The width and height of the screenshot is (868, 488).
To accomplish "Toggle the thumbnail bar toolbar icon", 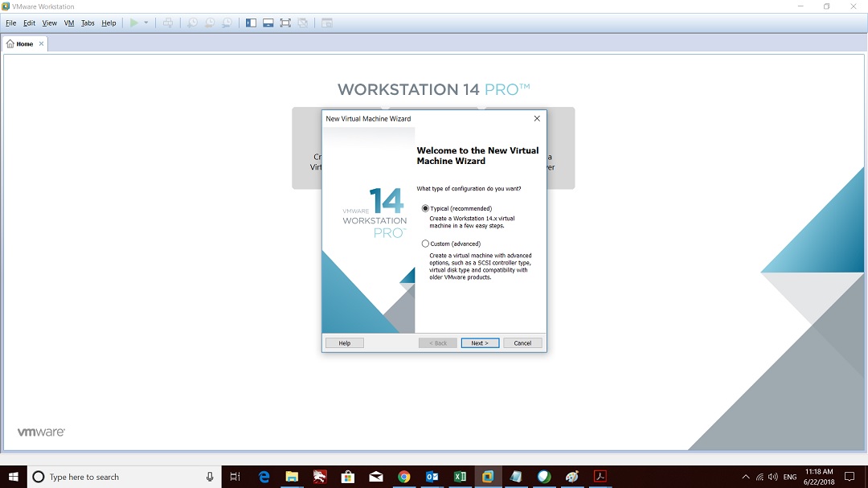I will pyautogui.click(x=268, y=23).
